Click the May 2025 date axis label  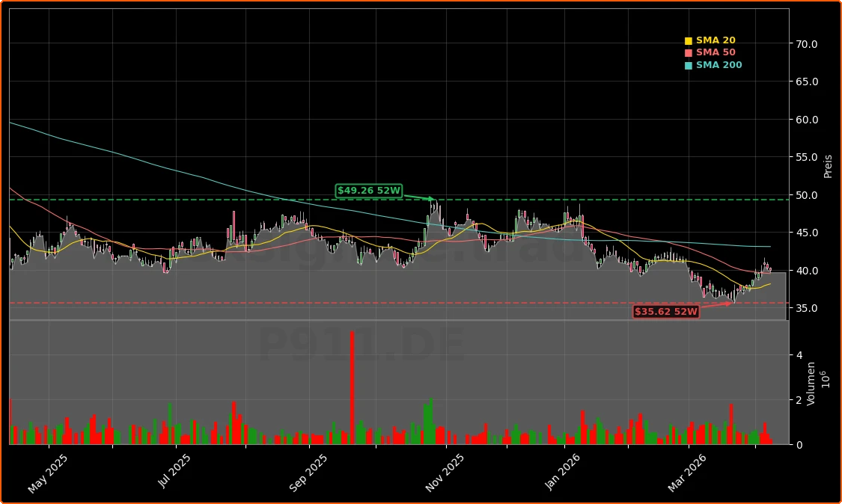point(49,473)
